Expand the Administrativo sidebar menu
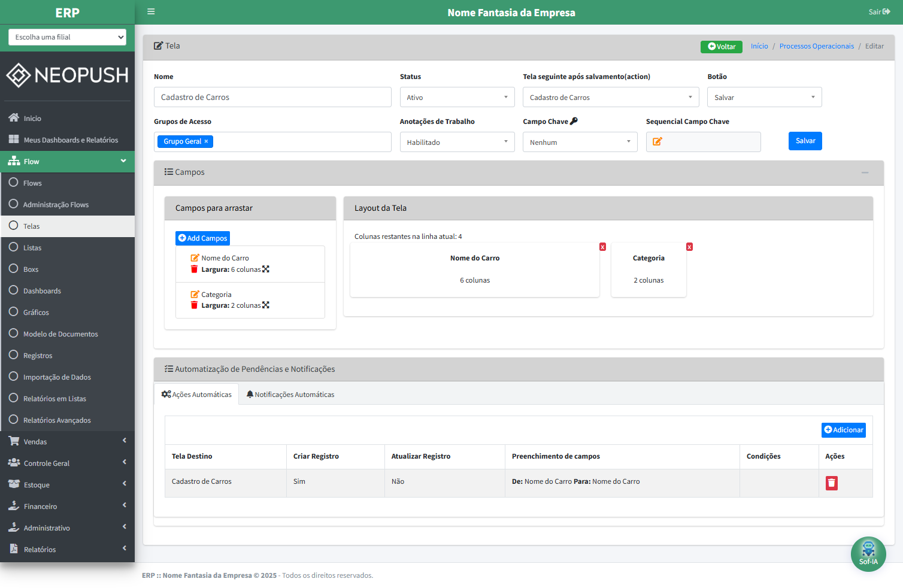This screenshot has height=588, width=903. 67,528
